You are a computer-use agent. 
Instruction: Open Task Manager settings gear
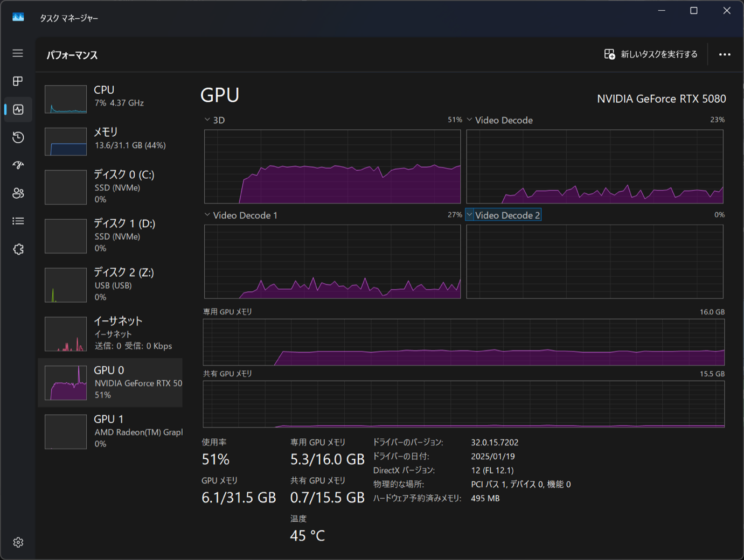coord(18,542)
